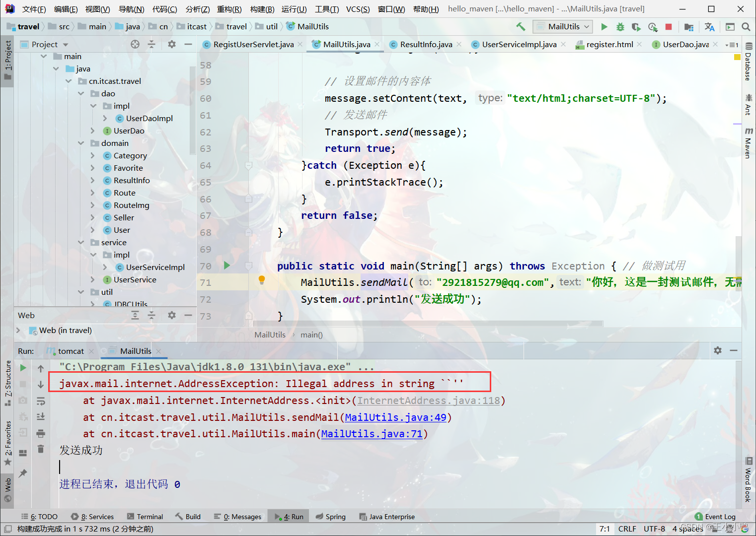Image resolution: width=756 pixels, height=536 pixels.
Task: Toggle the Favorites tool window
Action: tap(7, 443)
